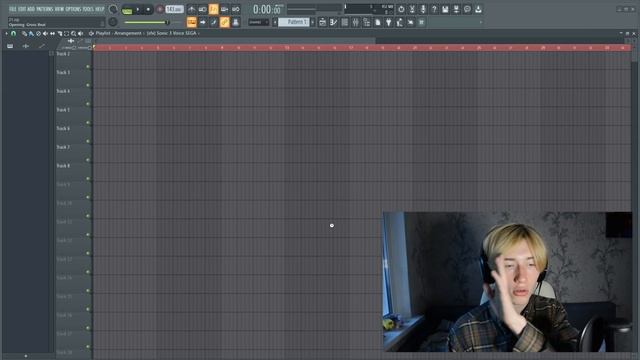Screen dimensions: 640x360
Task: Open the Piano roll icon
Action: tap(333, 22)
